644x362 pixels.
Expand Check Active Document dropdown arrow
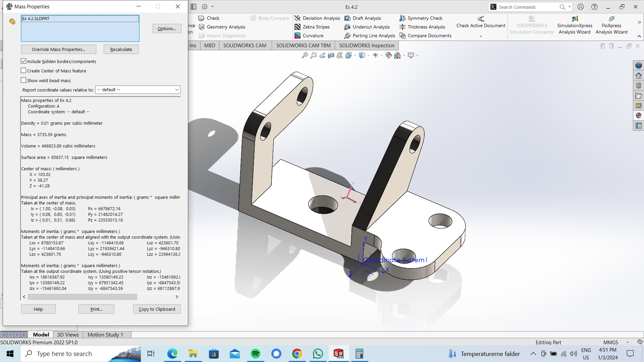[x=481, y=36]
